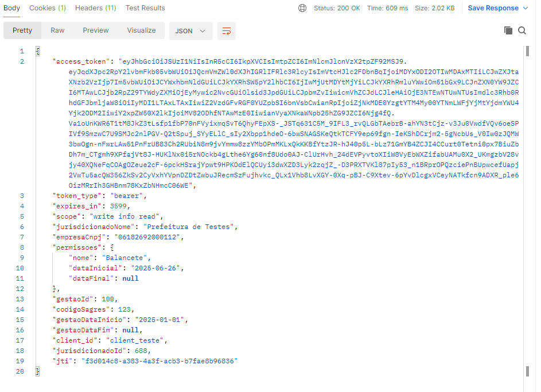Click line number 8 in gutter
The width and height of the screenshot is (541, 392).
point(22,247)
